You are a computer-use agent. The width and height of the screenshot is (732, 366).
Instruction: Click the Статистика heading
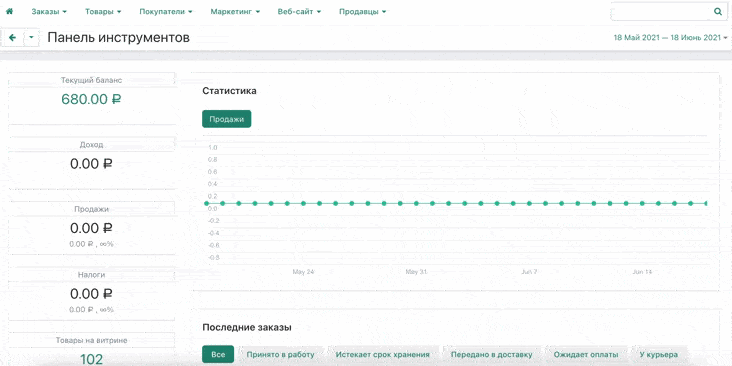tap(229, 91)
